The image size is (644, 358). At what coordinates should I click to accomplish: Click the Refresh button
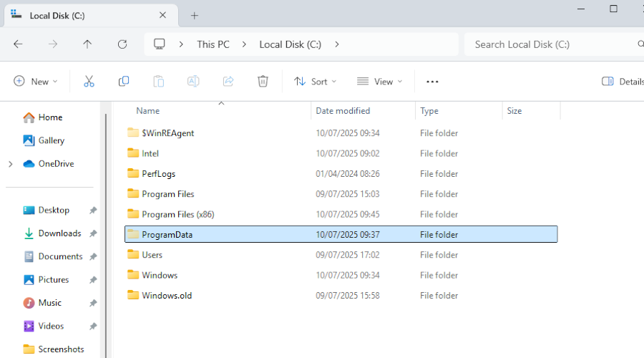(122, 44)
